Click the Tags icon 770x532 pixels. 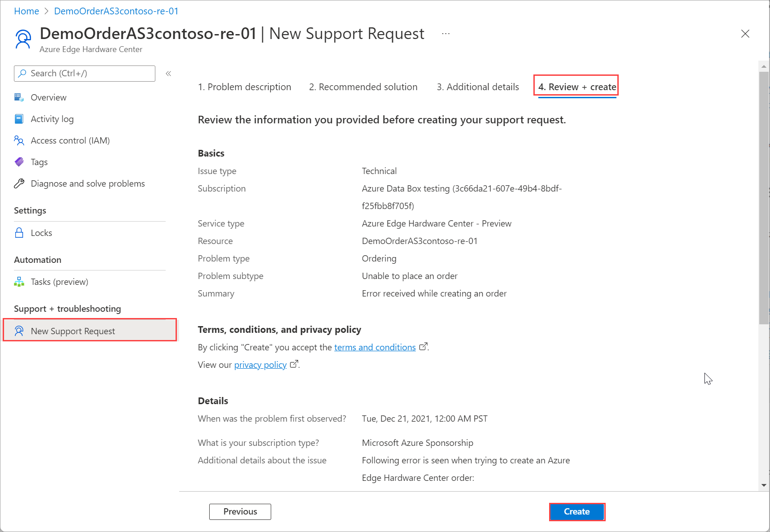(19, 162)
